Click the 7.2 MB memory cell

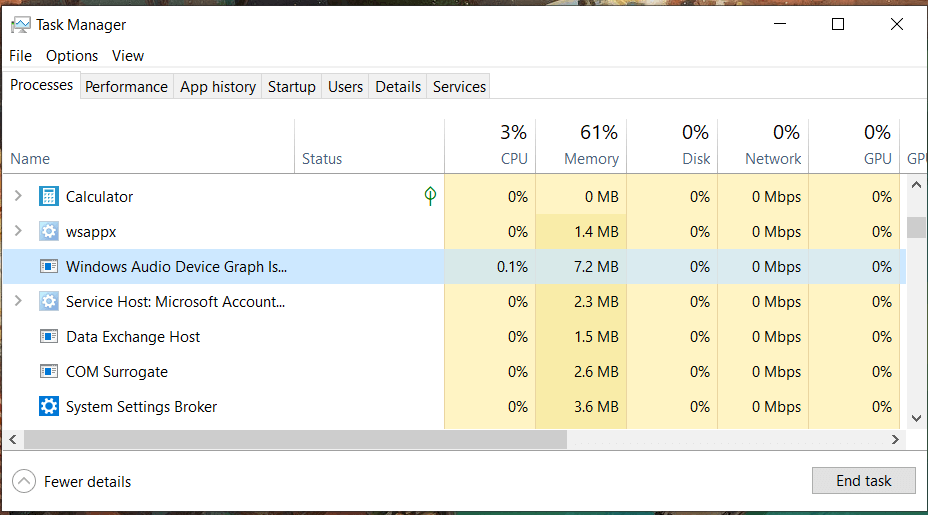pos(581,266)
